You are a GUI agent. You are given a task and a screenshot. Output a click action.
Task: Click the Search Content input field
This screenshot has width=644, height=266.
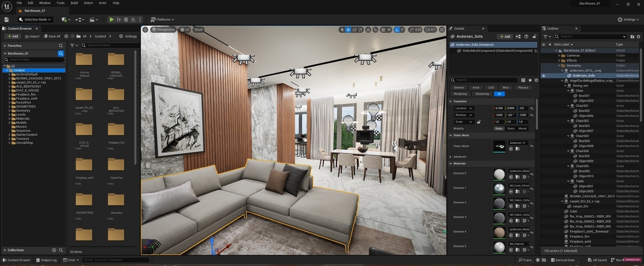(x=110, y=45)
